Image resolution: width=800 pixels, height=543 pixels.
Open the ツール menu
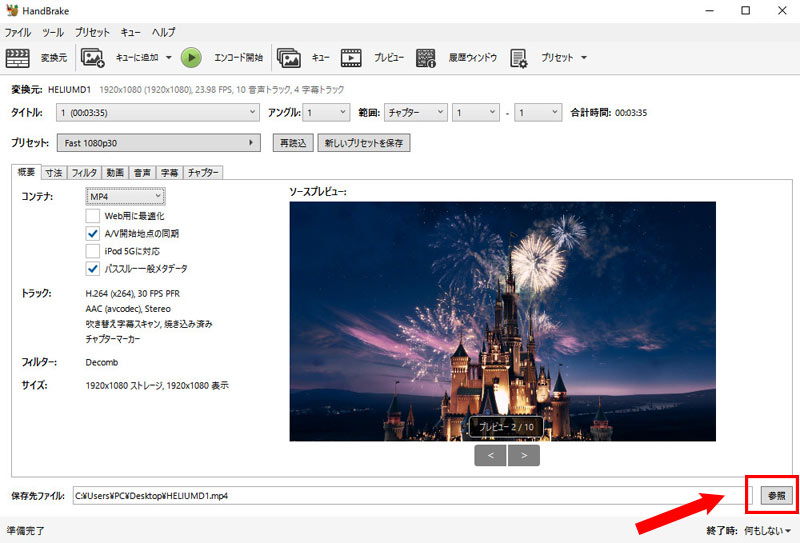(52, 33)
